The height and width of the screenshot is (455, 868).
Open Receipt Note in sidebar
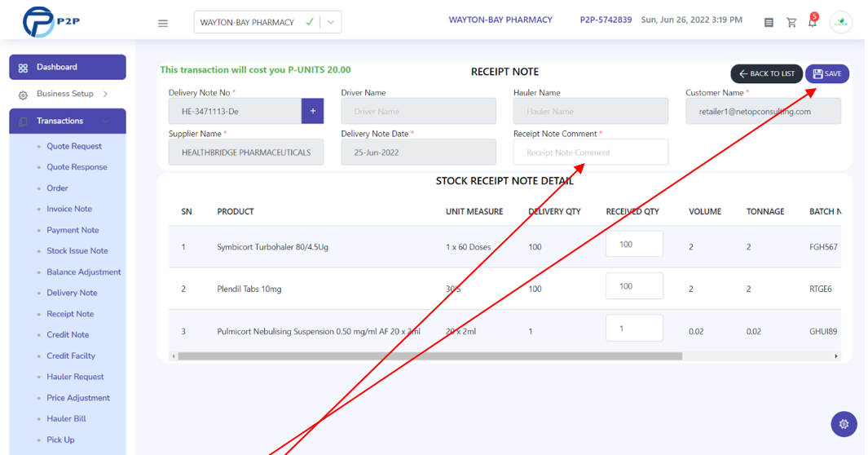point(70,314)
